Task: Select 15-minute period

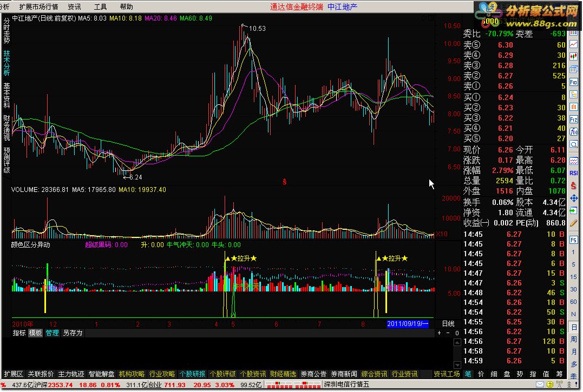Action: (574, 277)
